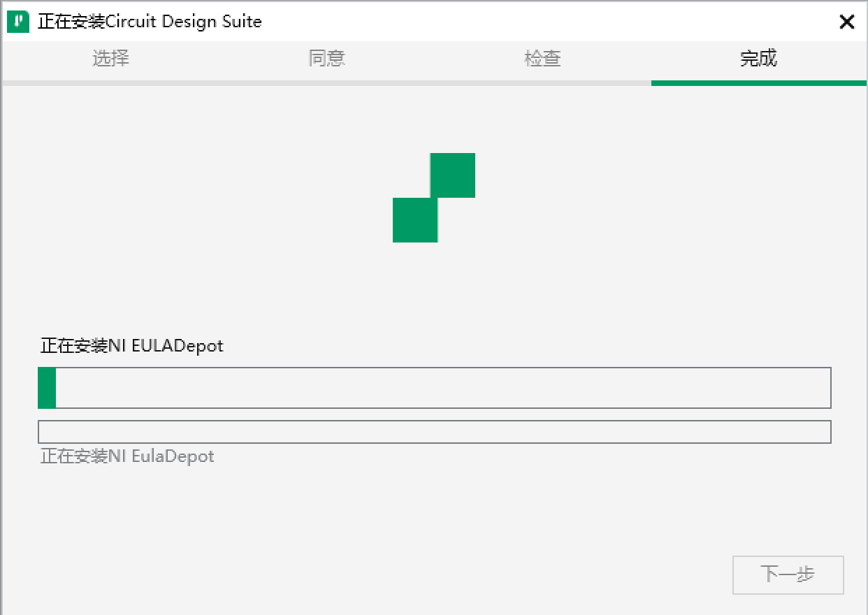Click the green NI logo in the center
The height and width of the screenshot is (615, 868).
[x=434, y=198]
